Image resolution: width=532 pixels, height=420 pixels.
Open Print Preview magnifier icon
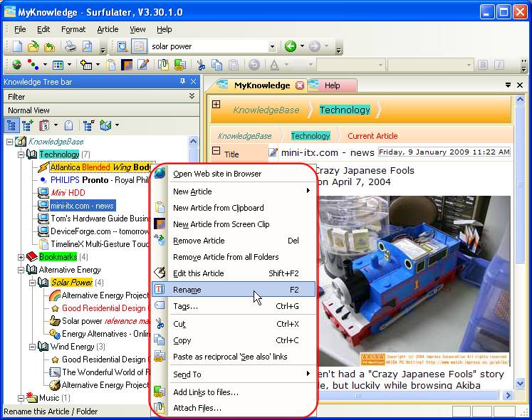tap(87, 46)
